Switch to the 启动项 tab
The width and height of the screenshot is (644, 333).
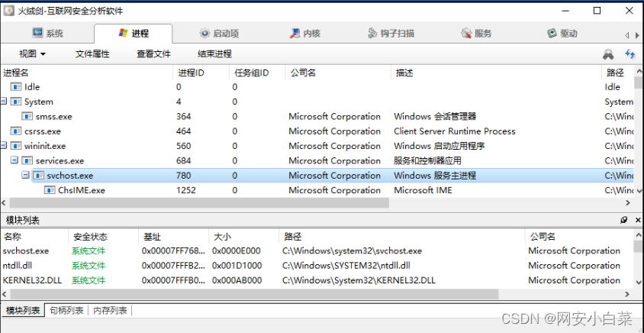(219, 34)
